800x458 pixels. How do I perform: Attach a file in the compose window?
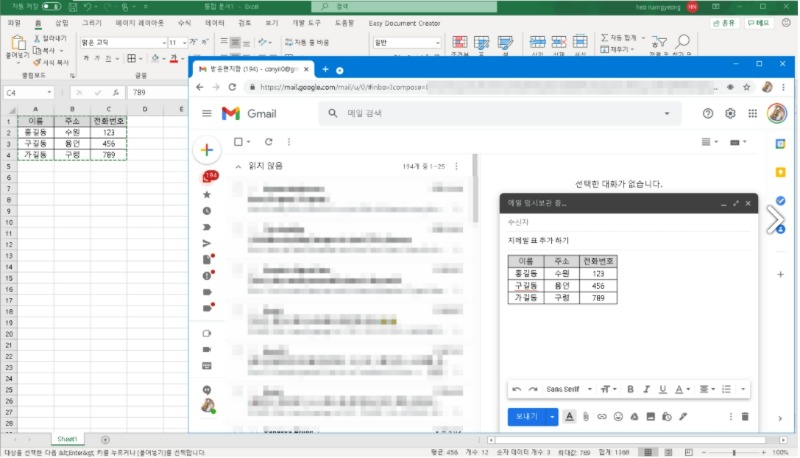pos(586,416)
